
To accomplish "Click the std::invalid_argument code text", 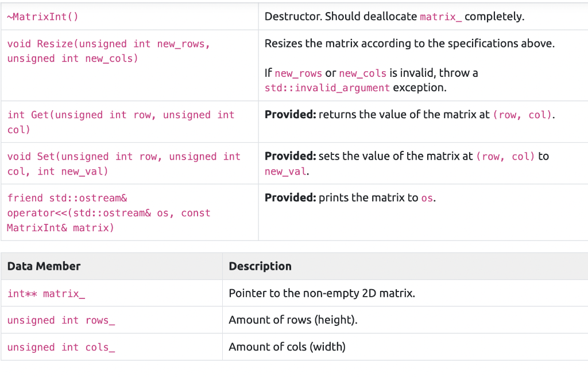I will (327, 88).
